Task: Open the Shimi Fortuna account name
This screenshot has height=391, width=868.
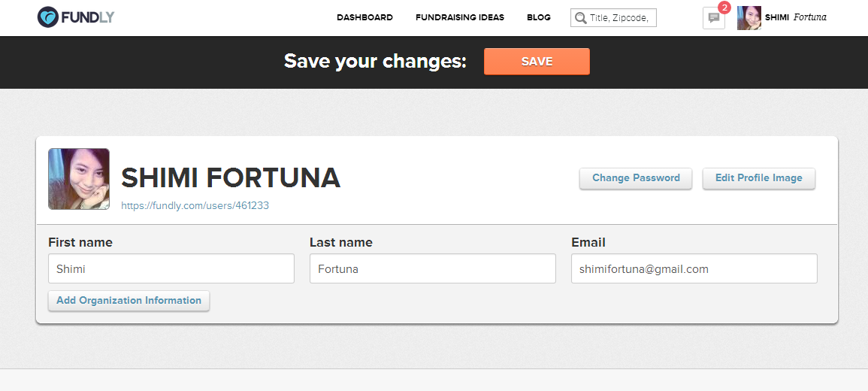Action: point(796,17)
